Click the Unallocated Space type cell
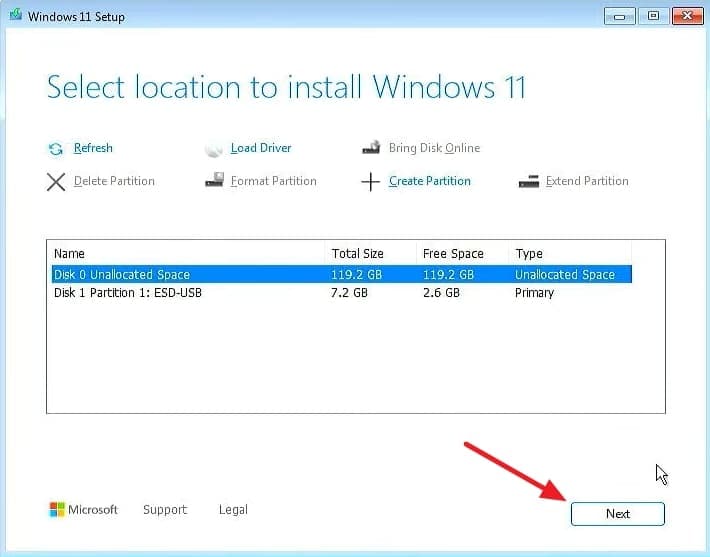This screenshot has height=557, width=710. [x=565, y=275]
